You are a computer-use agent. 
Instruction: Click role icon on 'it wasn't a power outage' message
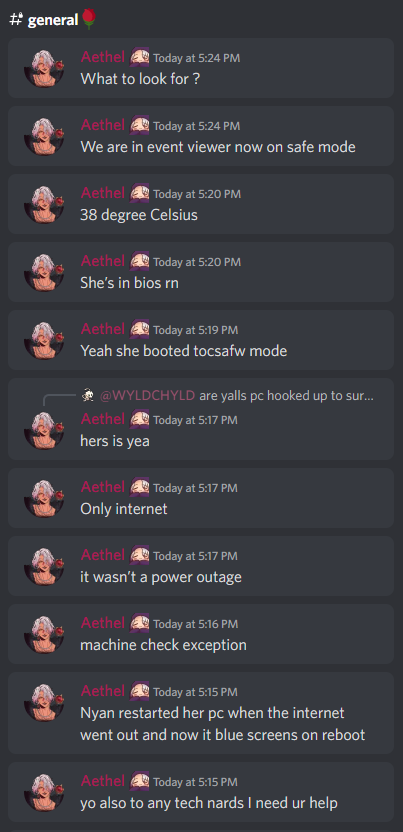139,554
